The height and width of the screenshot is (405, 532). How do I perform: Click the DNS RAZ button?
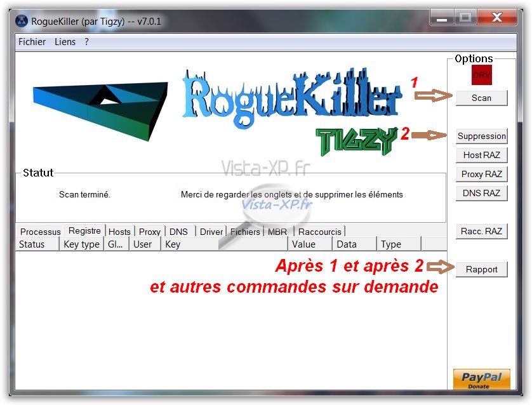point(481,193)
